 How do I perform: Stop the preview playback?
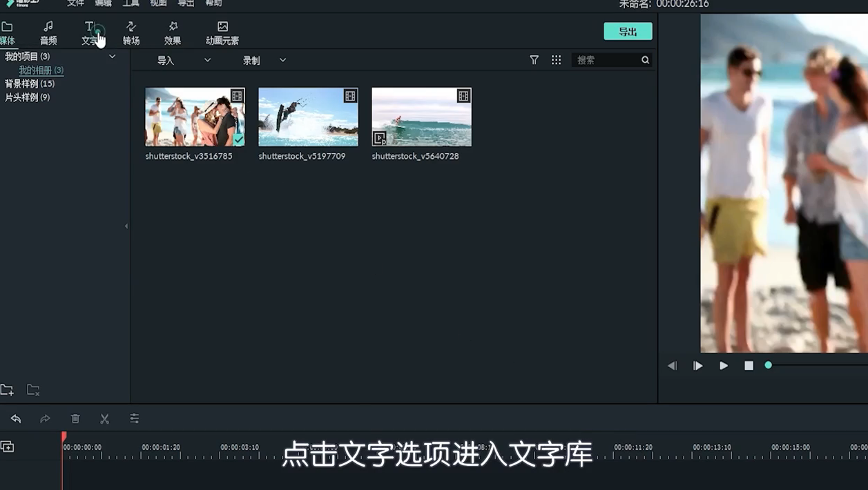[749, 366]
